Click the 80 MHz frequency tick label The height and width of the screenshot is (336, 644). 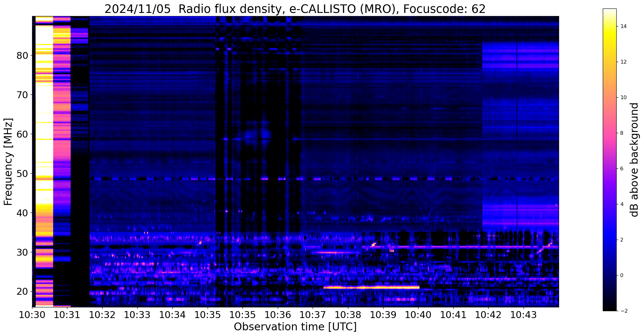(x=22, y=56)
